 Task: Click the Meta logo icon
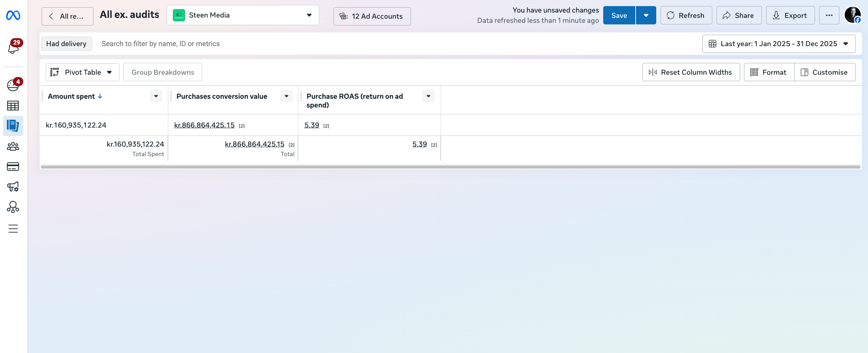pyautogui.click(x=13, y=15)
